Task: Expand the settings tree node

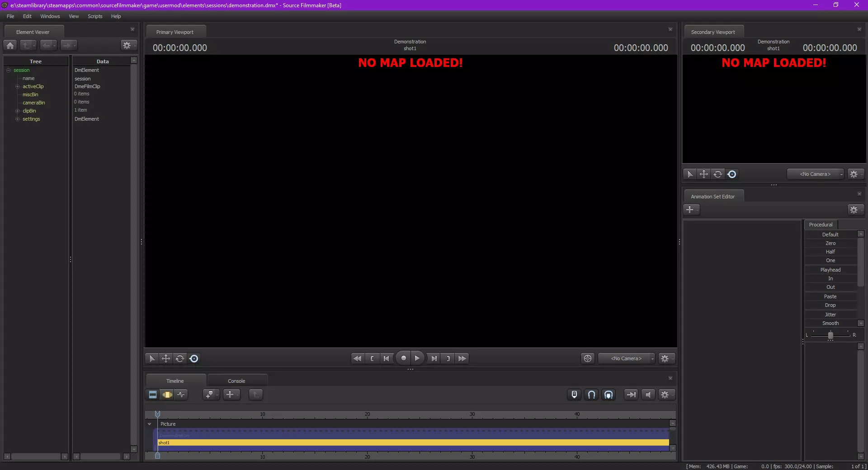Action: pyautogui.click(x=17, y=119)
